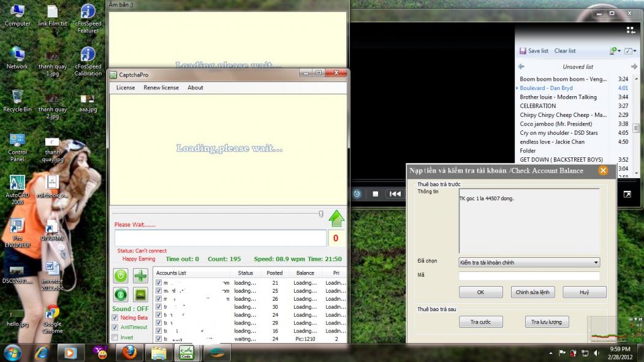
Task: Close the Check Account Balance dialog
Action: pos(603,170)
